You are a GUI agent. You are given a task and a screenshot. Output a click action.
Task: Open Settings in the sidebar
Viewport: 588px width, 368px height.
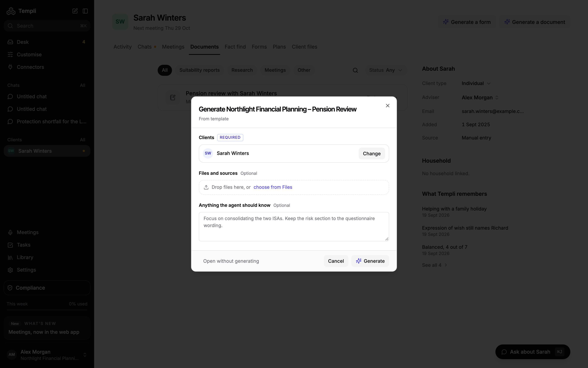[47, 270]
